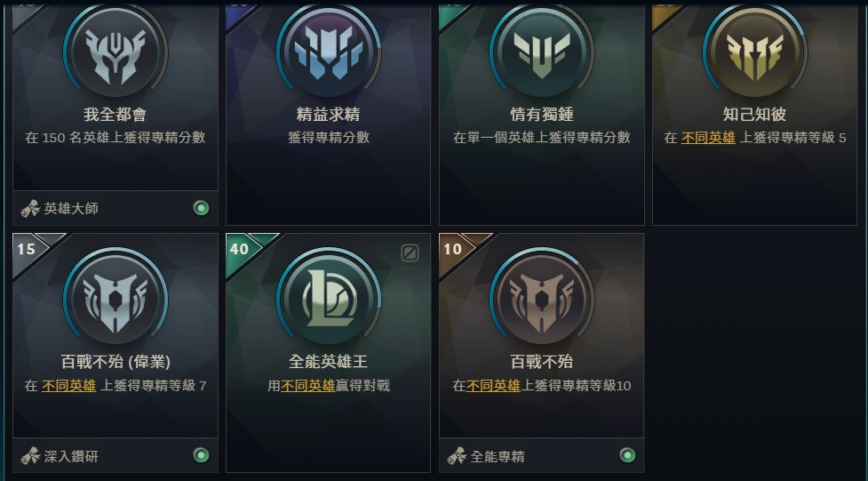Select the 全能英雄王 League logo emblem
The image size is (868, 481).
click(x=328, y=300)
